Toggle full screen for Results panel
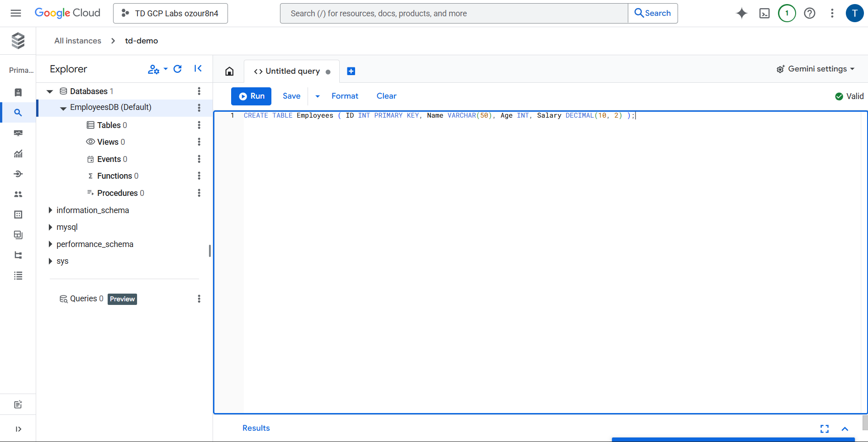This screenshot has width=868, height=442. coord(824,428)
